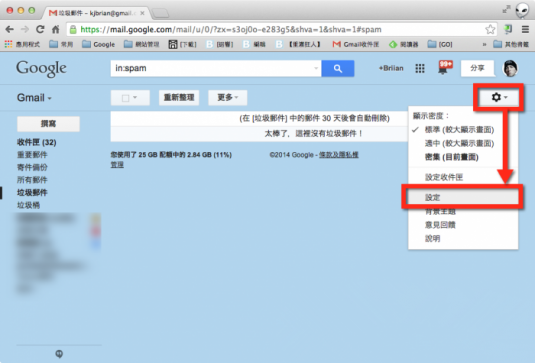This screenshot has height=363, width=535.
Task: Expand search options arrow in search box
Action: pos(316,68)
